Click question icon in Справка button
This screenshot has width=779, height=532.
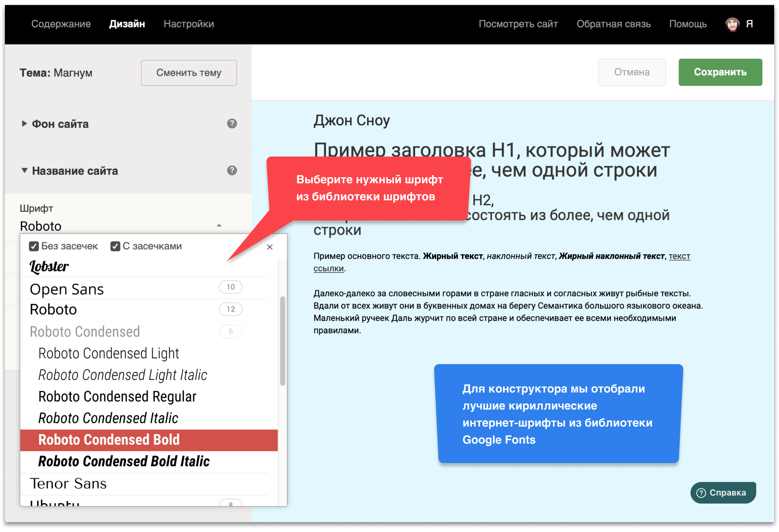click(701, 493)
